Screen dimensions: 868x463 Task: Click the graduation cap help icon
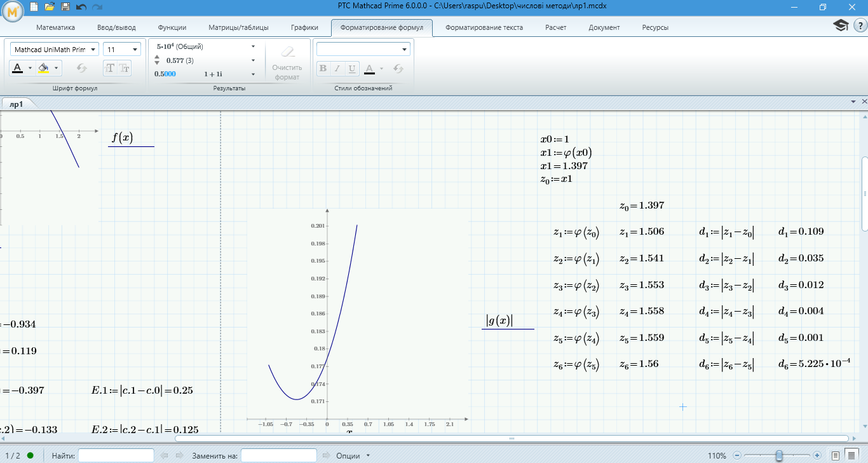(x=841, y=25)
